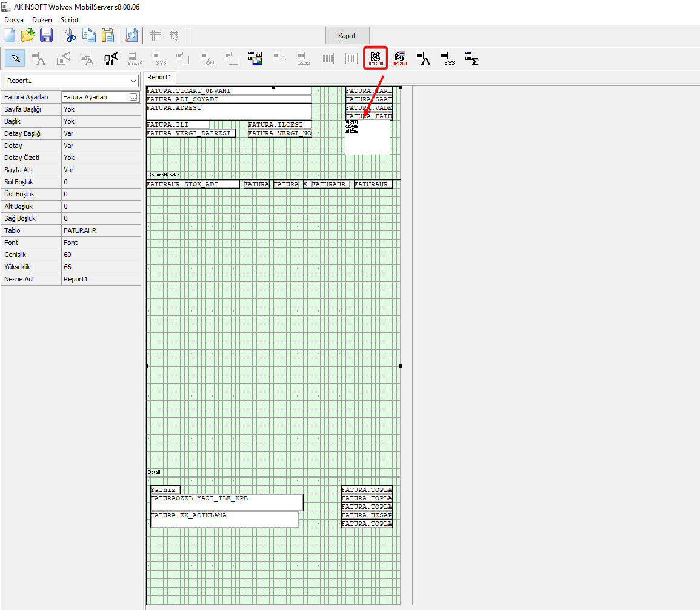This screenshot has height=610, width=700.
Task: Open Fatura Ayarları ellipsis button
Action: pyautogui.click(x=133, y=97)
